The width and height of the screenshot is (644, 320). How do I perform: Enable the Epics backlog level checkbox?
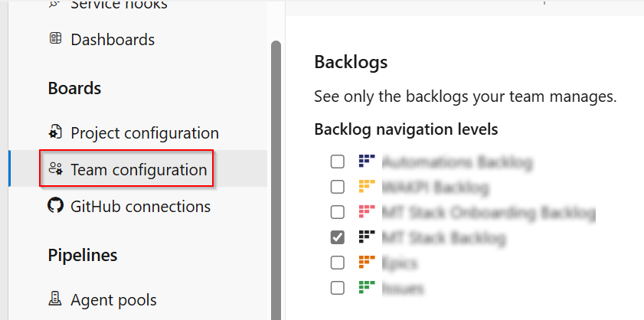click(x=338, y=263)
